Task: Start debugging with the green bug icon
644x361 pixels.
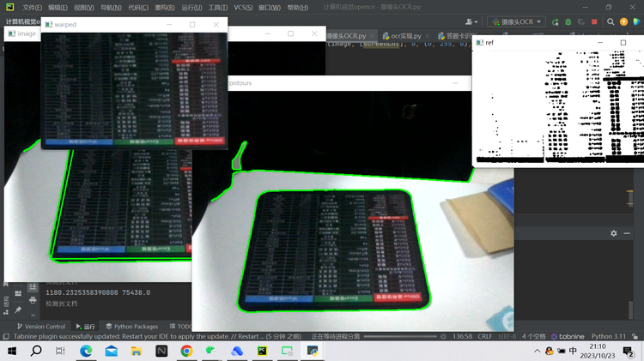Action: click(x=568, y=21)
